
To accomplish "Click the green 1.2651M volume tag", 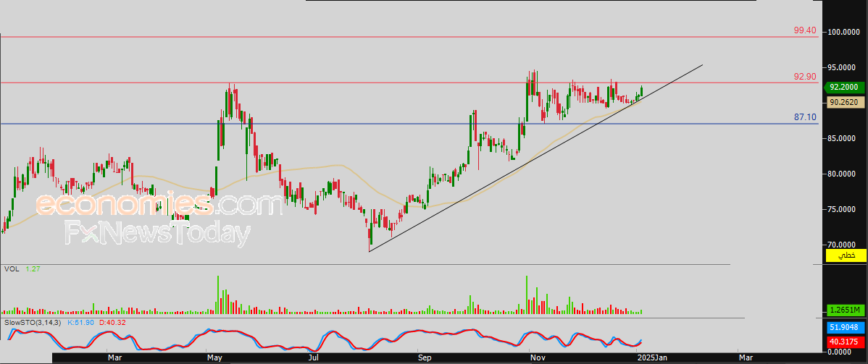I will pyautogui.click(x=844, y=309).
